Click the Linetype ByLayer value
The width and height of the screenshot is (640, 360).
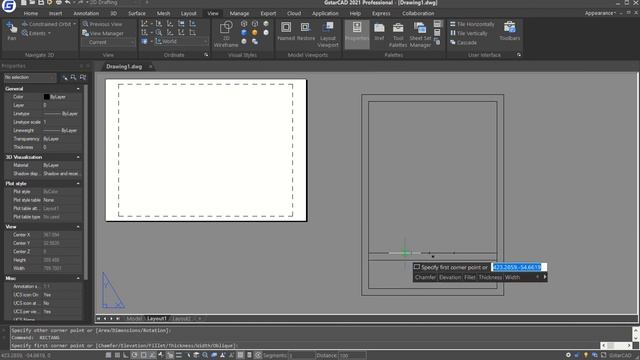point(61,114)
